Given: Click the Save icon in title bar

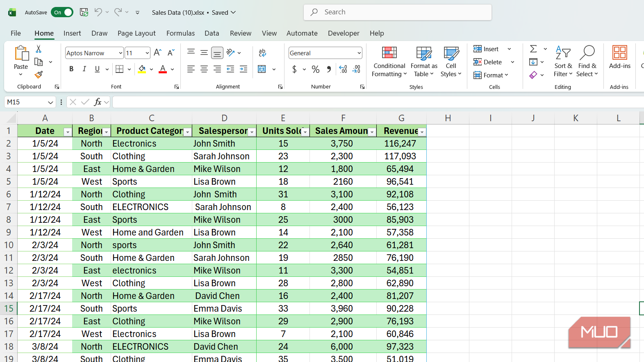Looking at the screenshot, I should tap(84, 12).
